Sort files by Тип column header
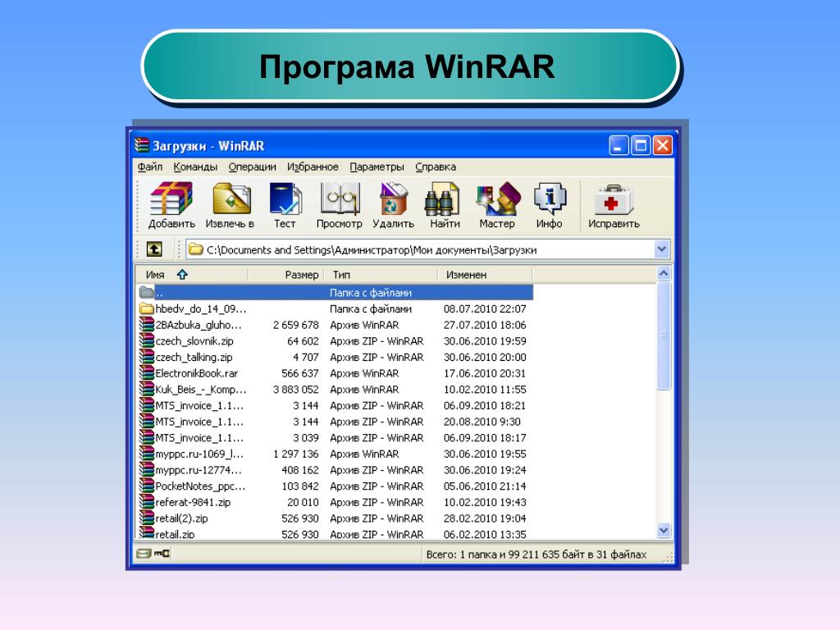The height and width of the screenshot is (630, 840). click(x=381, y=274)
